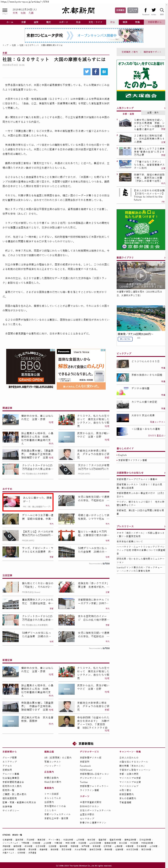
Task: Share article via blue Twitter button
Action: pos(87,72)
